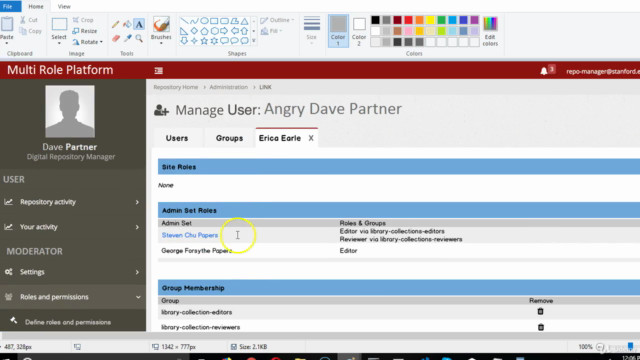Image resolution: width=640 pixels, height=360 pixels.
Task: Click the Copy command
Action: click(x=31, y=31)
